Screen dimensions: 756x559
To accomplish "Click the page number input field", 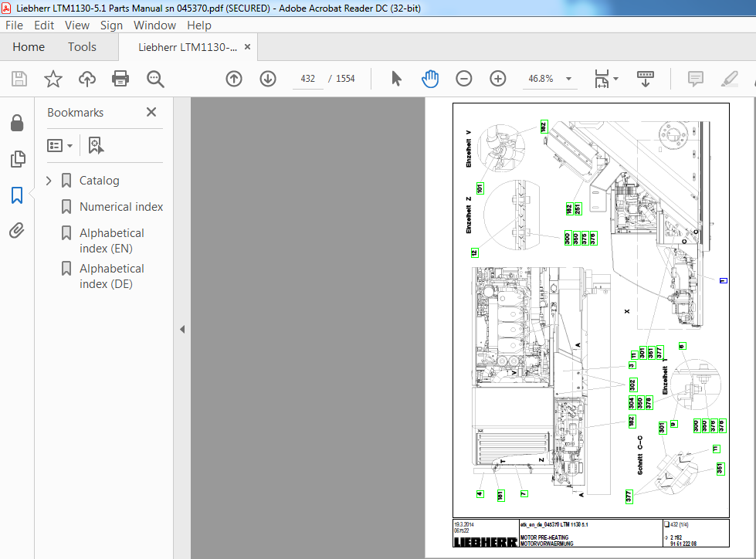I will coord(307,79).
